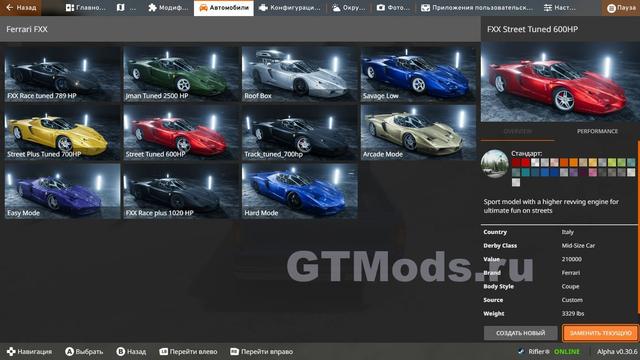Open Приложения пользовательского интерфейса tab
This screenshot has width=640, height=360.
[x=477, y=8]
